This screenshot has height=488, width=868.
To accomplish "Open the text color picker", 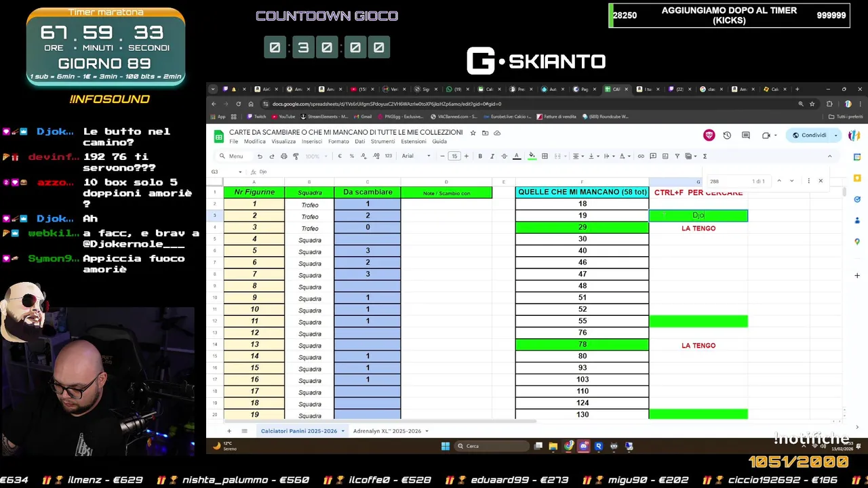I will click(516, 156).
